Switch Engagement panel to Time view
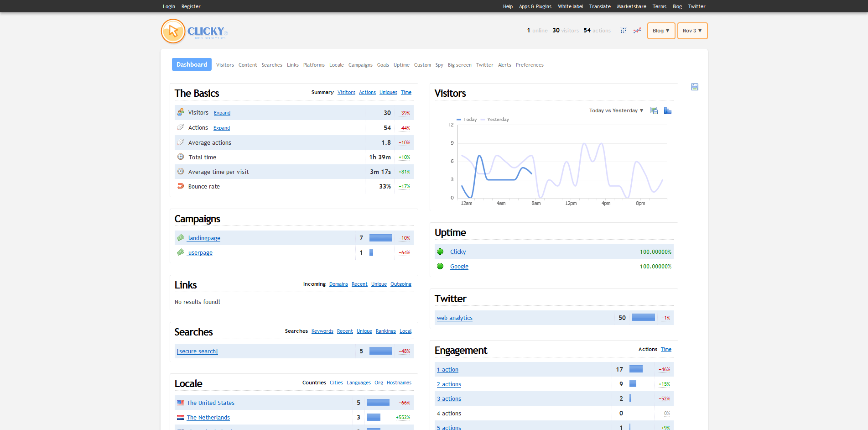Image resolution: width=868 pixels, height=430 pixels. click(x=666, y=349)
